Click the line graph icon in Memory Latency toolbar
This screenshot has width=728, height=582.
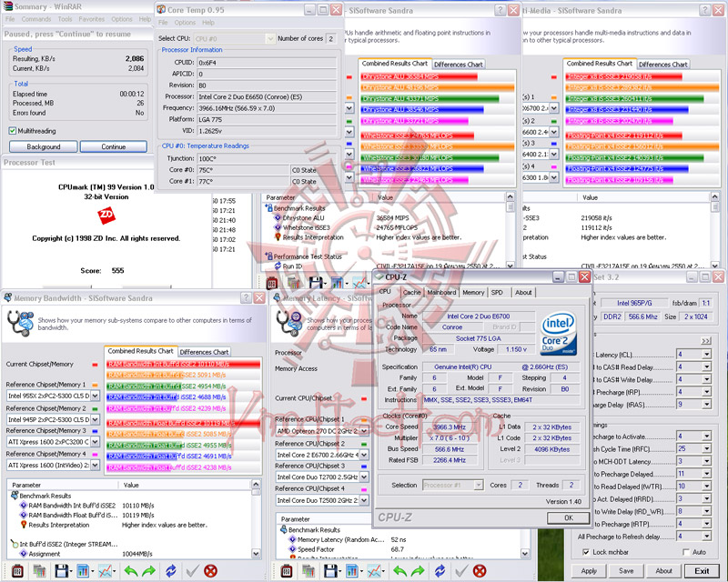374,570
